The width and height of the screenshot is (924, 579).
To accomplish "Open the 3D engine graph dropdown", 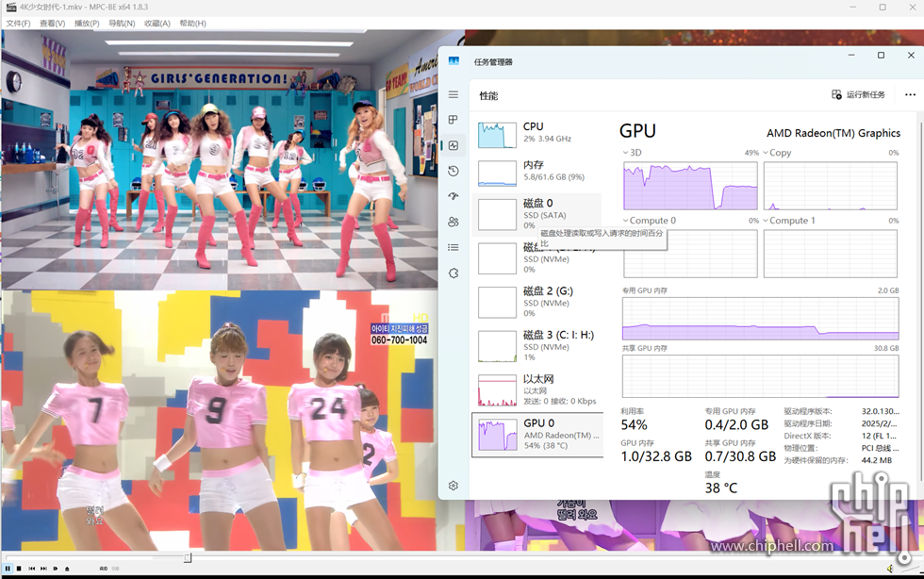I will [x=633, y=153].
